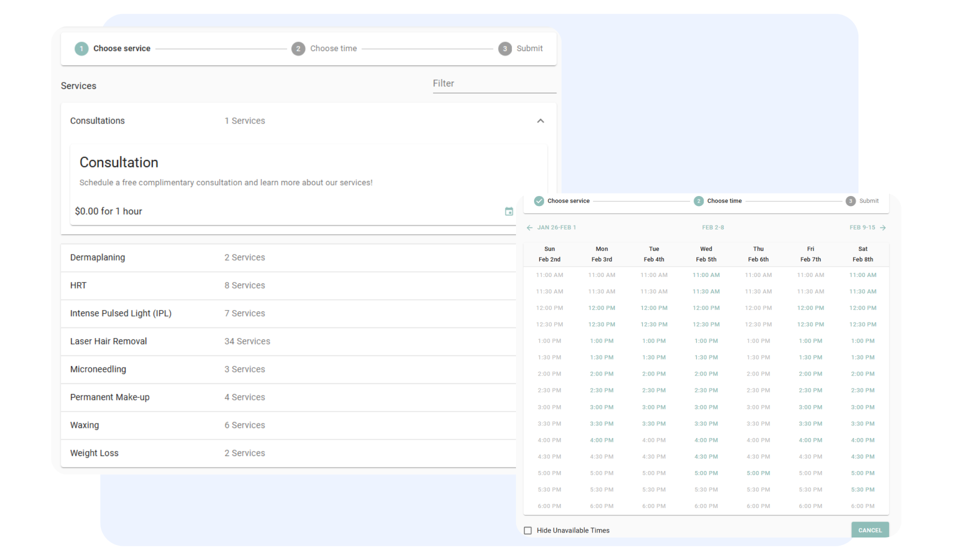Click the calendar icon on Consultation card
This screenshot has width=960, height=560.
[x=508, y=211]
